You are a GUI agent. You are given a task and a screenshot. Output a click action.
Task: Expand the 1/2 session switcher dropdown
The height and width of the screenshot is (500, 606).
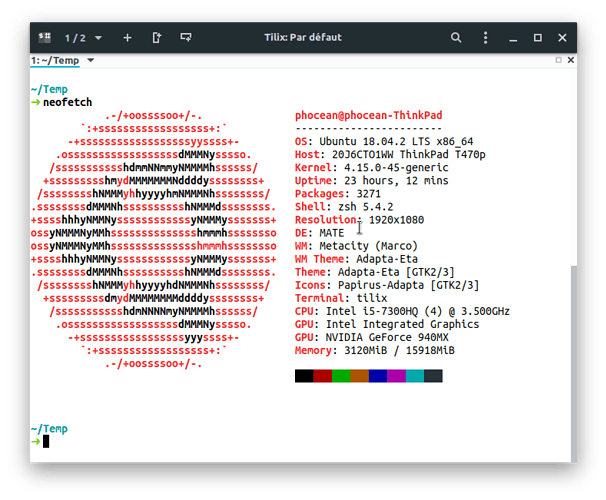click(98, 38)
